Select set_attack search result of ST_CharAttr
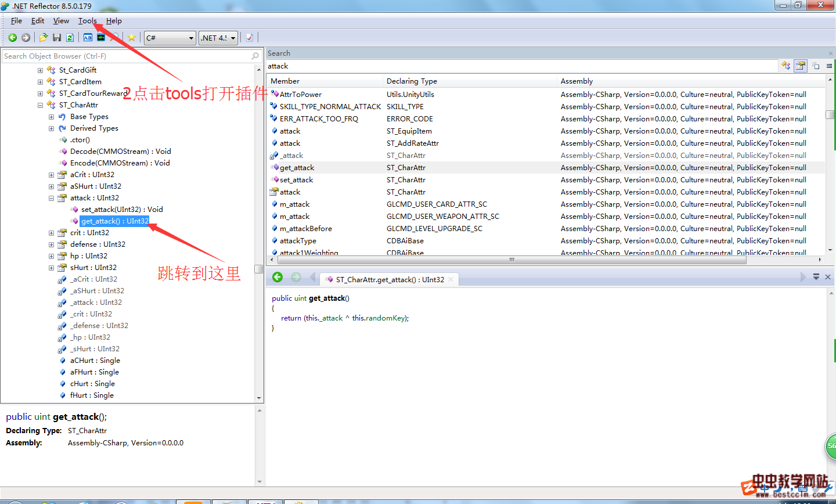Screen dimensions: 836x504 pos(546,180)
